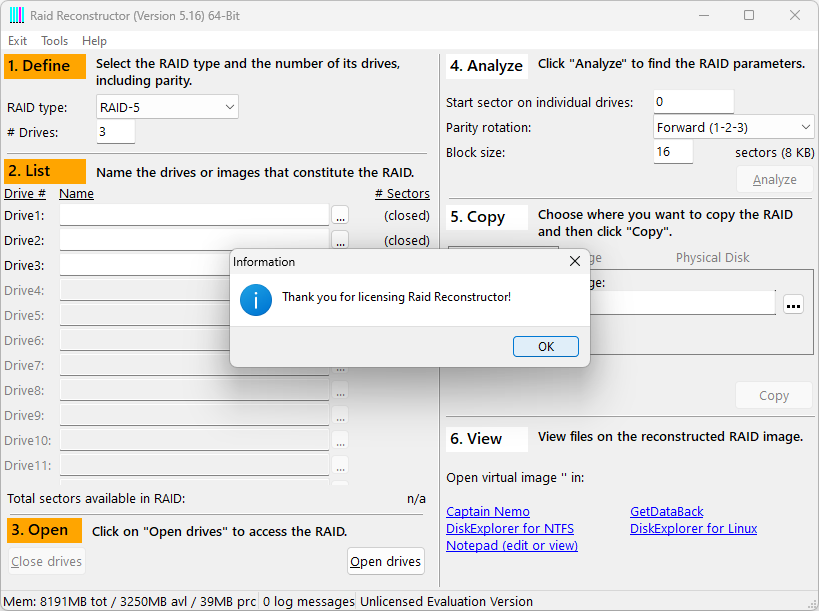The image size is (819, 611).
Task: Browse copy destination with ellipsis button
Action: coord(793,304)
